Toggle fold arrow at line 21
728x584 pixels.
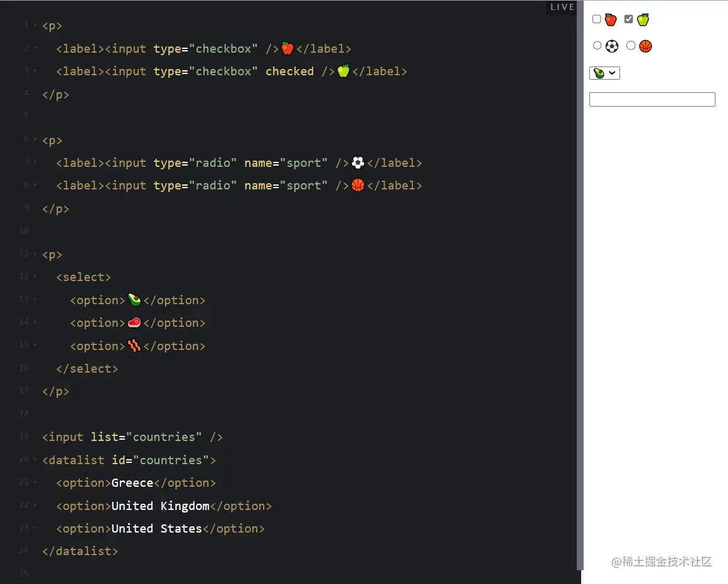(35, 482)
